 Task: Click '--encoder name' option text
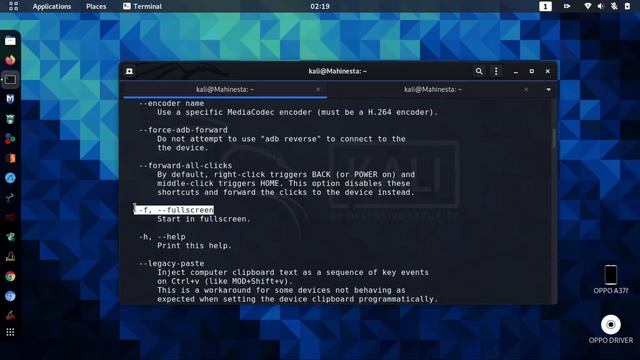point(171,103)
